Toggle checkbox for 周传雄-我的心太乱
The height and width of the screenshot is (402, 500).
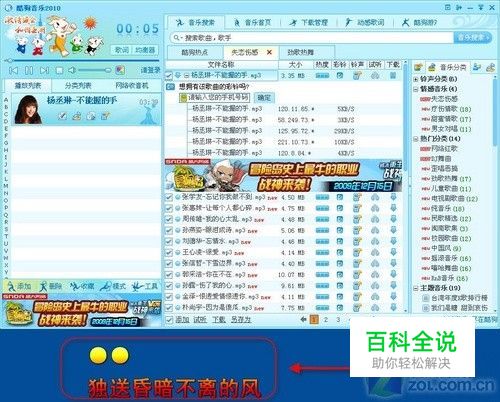169,220
